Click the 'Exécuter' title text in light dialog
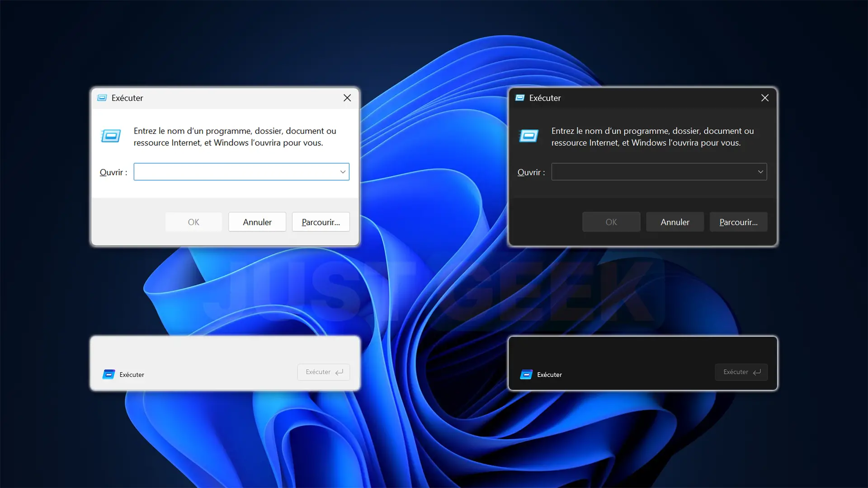868x488 pixels. click(x=127, y=98)
